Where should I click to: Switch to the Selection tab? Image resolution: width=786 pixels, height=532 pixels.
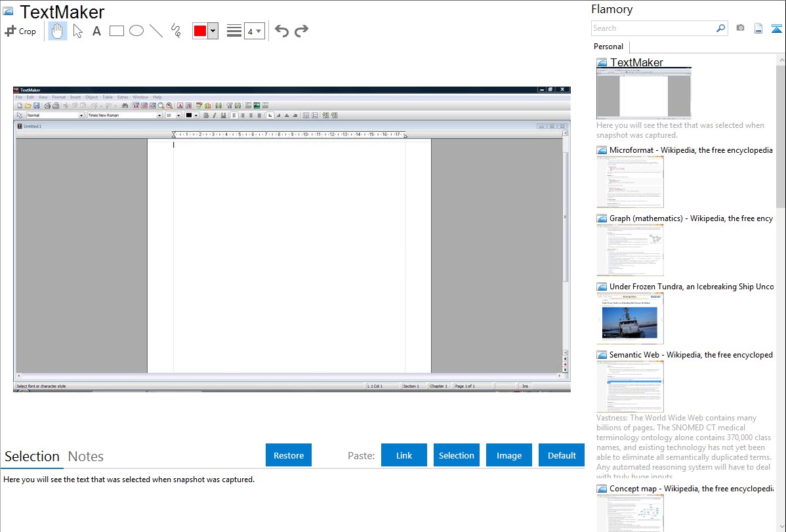point(32,457)
